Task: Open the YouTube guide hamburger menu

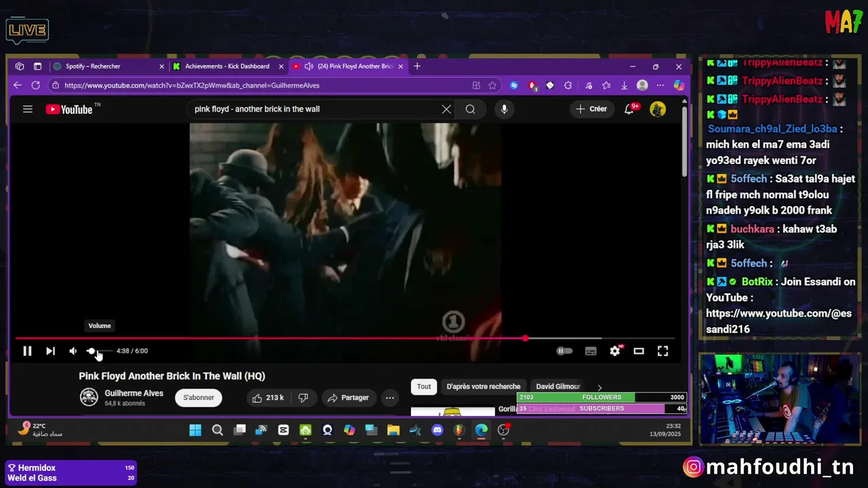Action: [28, 109]
